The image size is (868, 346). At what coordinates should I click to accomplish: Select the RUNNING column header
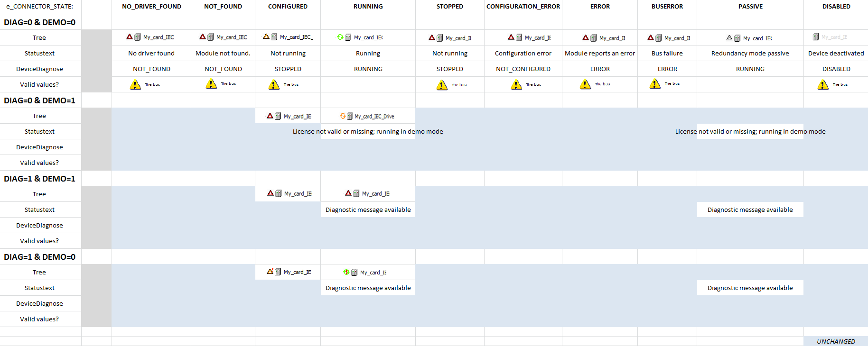point(368,7)
